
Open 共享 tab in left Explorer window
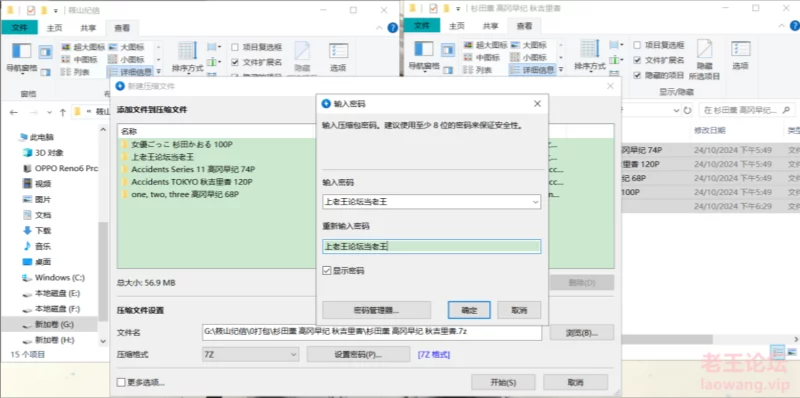88,28
